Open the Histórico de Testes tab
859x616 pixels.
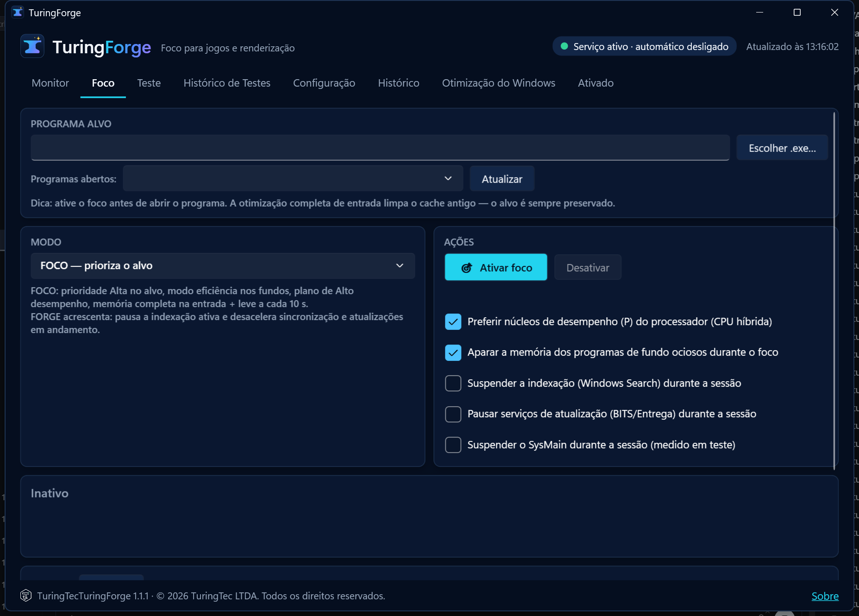tap(227, 83)
